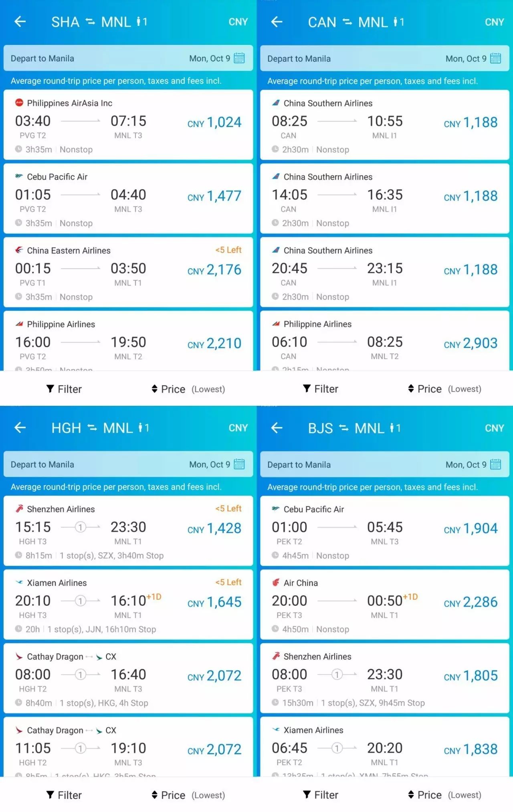Select Philippines AirAsia 03:40 flight CNY 1,024
The image size is (513, 812).
(128, 125)
